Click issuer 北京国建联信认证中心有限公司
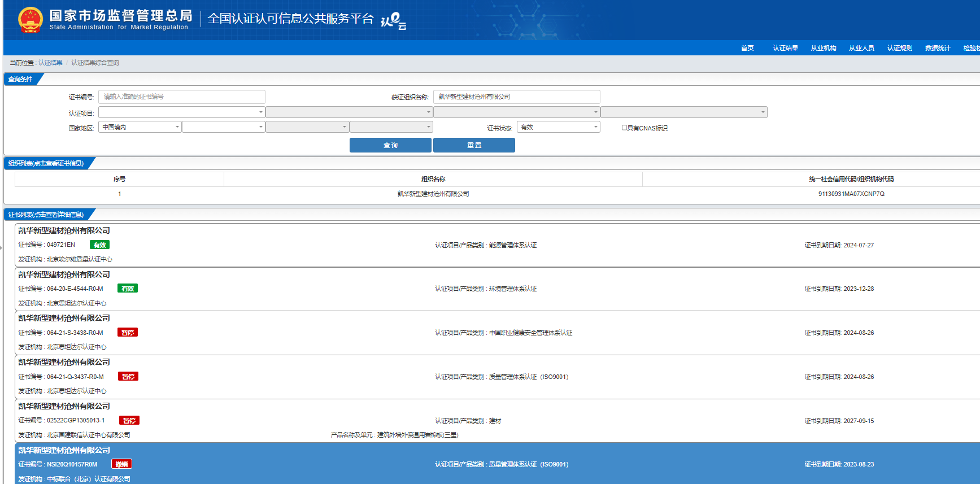Viewport: 980px width, 484px height. point(89,435)
